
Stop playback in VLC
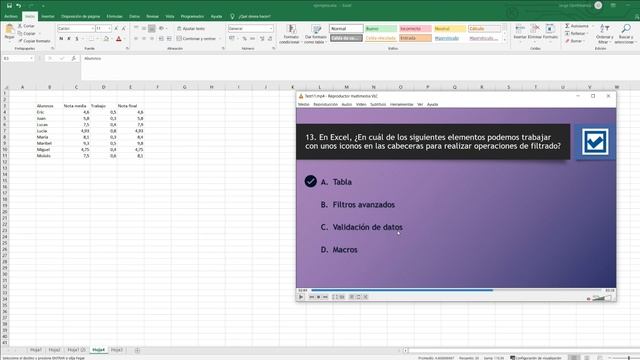318,297
